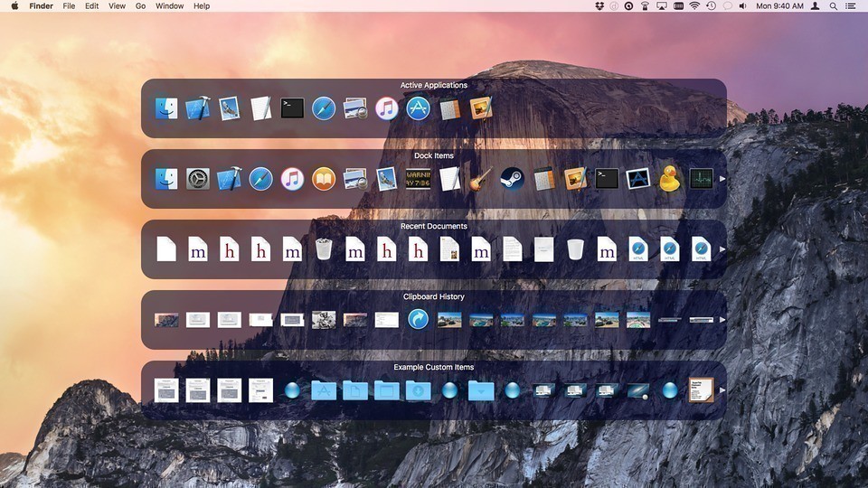Click the Dropbox menu bar icon
This screenshot has width=868, height=488.
coord(599,6)
